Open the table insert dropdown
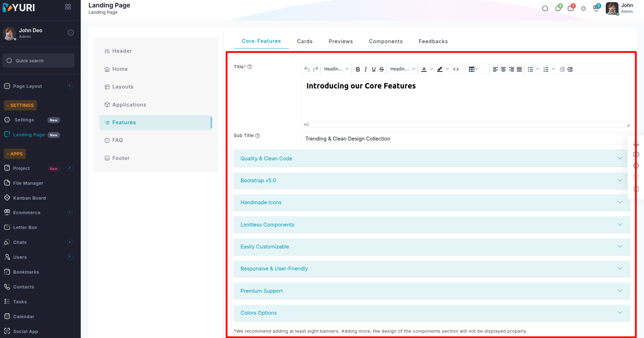This screenshot has width=644, height=338. [474, 69]
